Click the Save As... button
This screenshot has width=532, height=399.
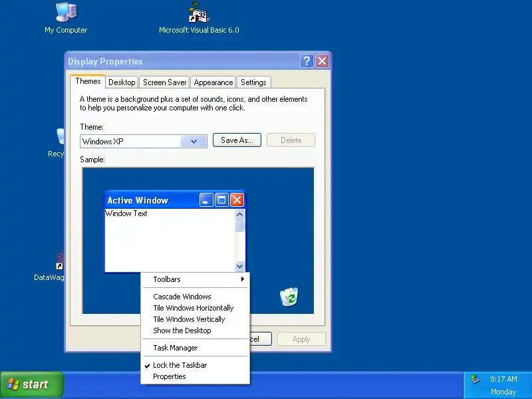[x=237, y=140]
